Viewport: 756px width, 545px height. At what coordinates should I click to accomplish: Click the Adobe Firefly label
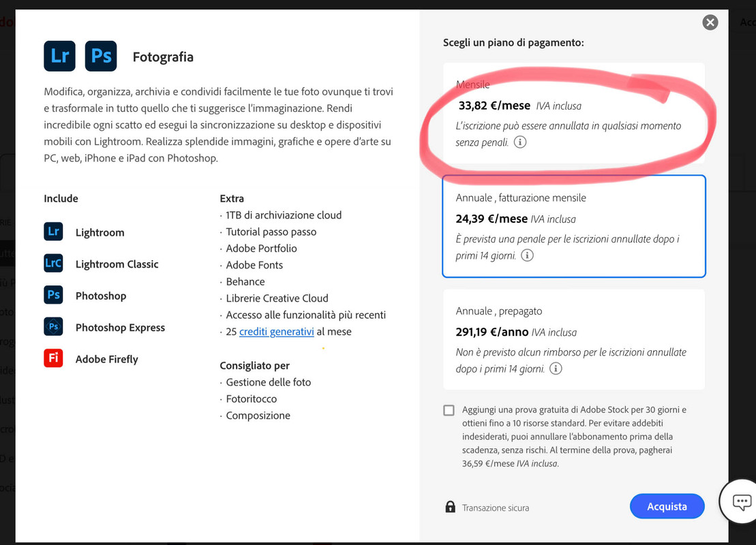[106, 359]
